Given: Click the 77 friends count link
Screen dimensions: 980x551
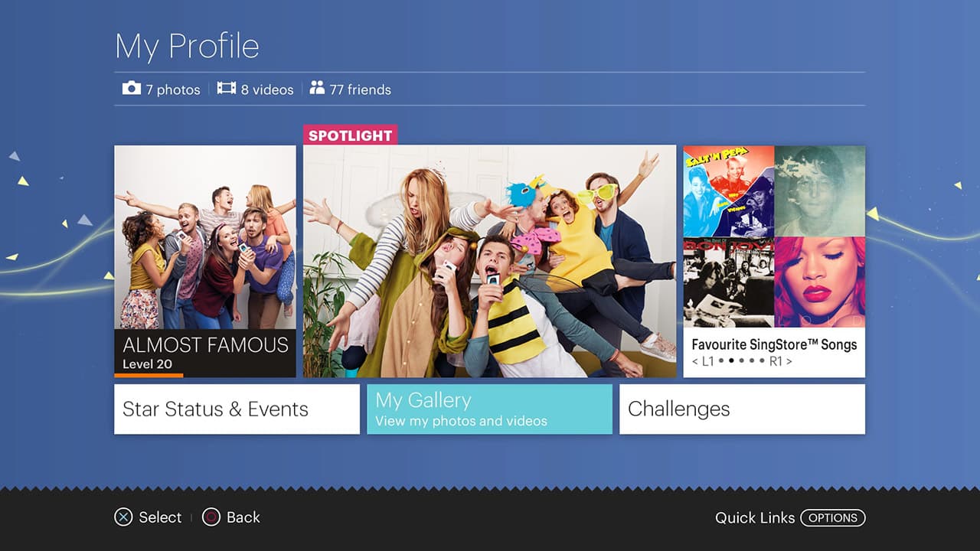Looking at the screenshot, I should [360, 90].
